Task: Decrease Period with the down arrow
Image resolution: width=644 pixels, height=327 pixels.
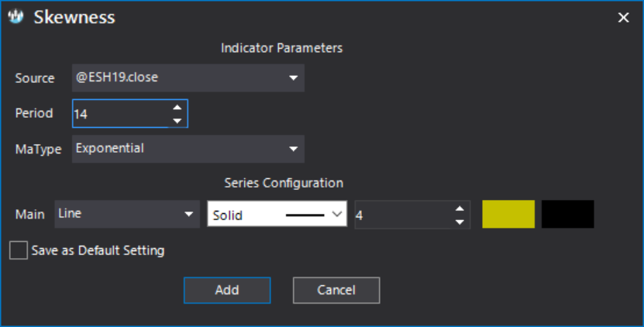Action: (x=177, y=121)
